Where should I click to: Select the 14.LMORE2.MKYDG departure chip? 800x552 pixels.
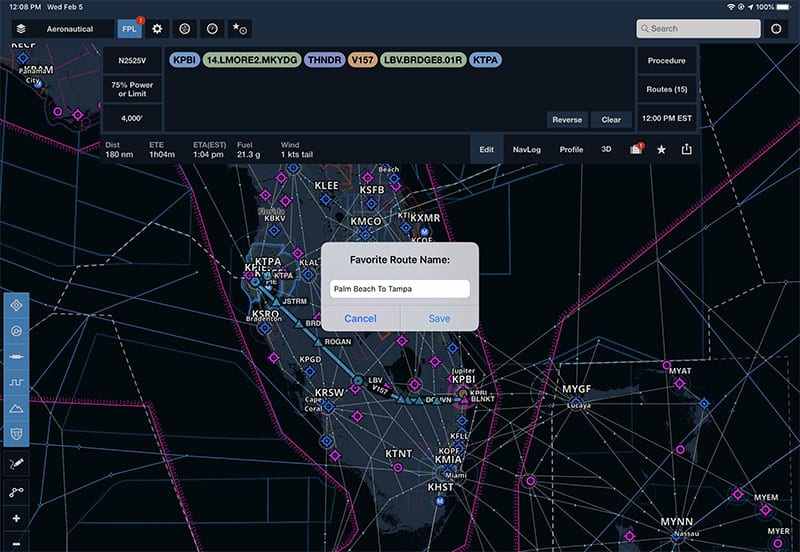(252, 60)
